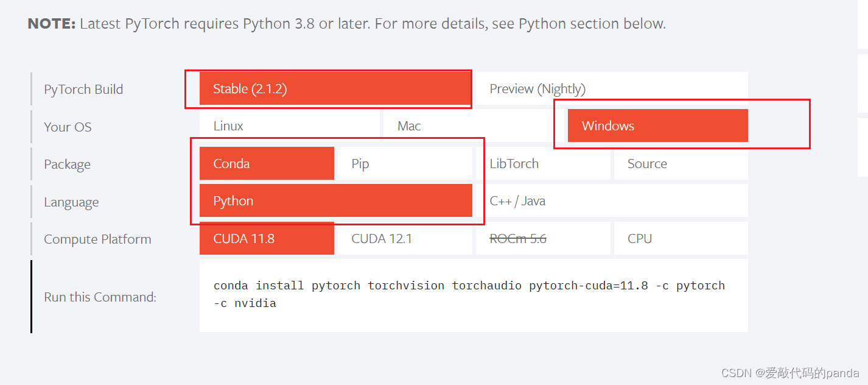Select Linux as your OS
Image resolution: width=868 pixels, height=385 pixels.
click(x=289, y=126)
